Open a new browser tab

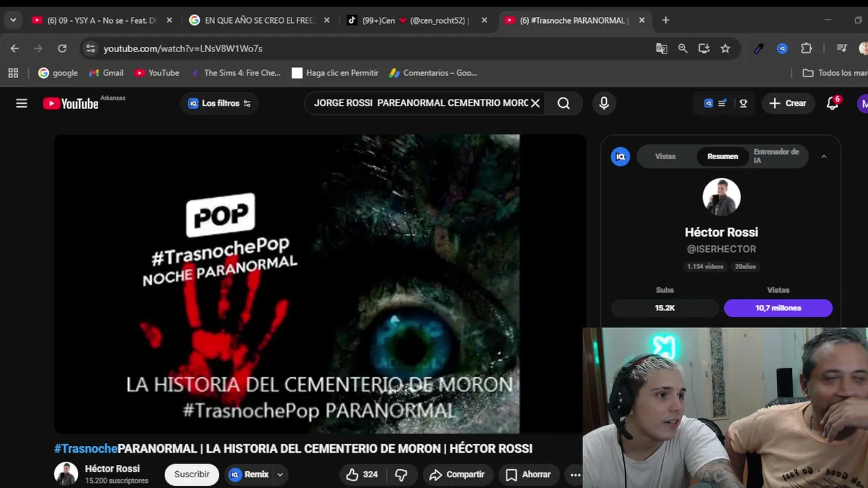(x=665, y=20)
